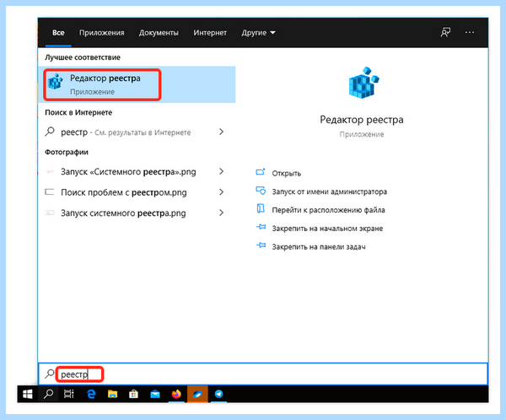
Task: Launch Firefox from the taskbar
Action: tap(176, 394)
